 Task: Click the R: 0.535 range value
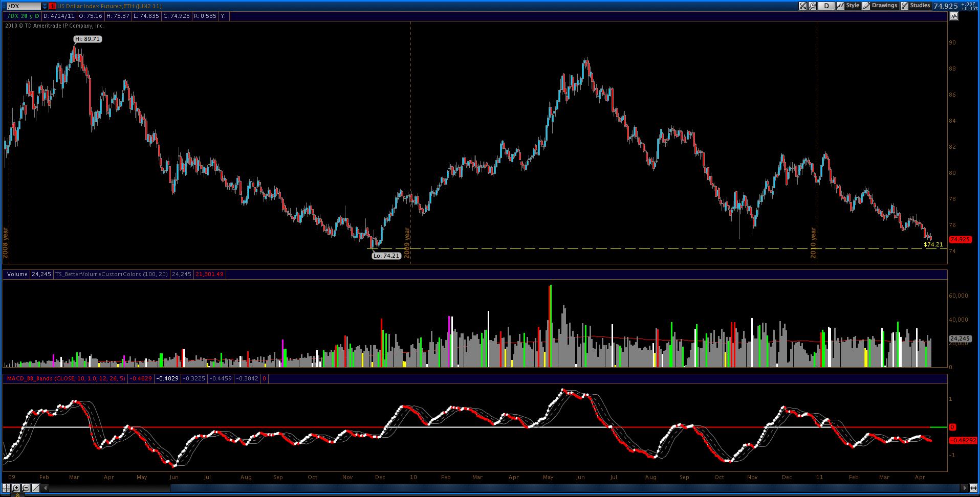pos(205,16)
